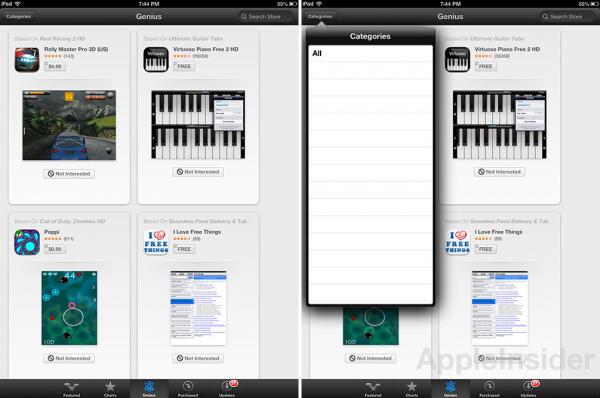600x398 pixels.
Task: Open Categories button in plain Genius screen
Action: tap(18, 16)
